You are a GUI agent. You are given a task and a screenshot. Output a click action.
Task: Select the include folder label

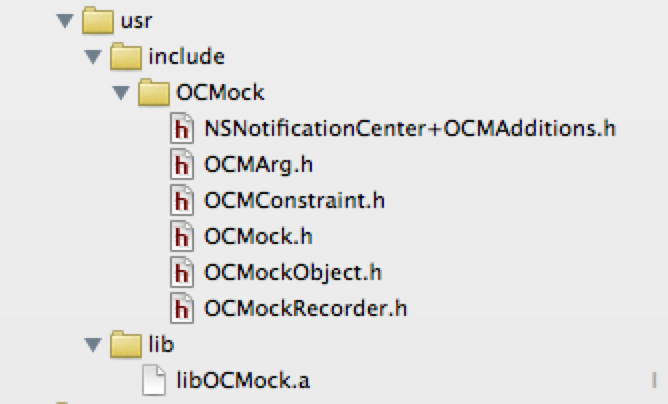tap(186, 56)
